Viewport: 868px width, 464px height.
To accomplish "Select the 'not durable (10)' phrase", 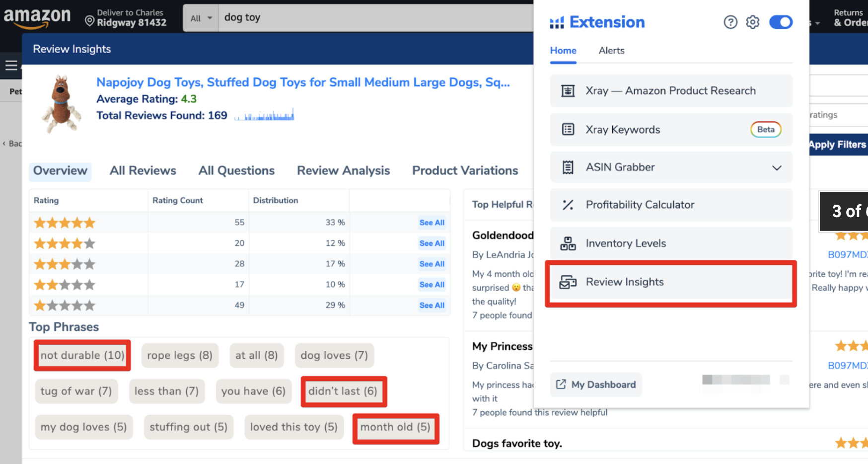I will [x=82, y=355].
